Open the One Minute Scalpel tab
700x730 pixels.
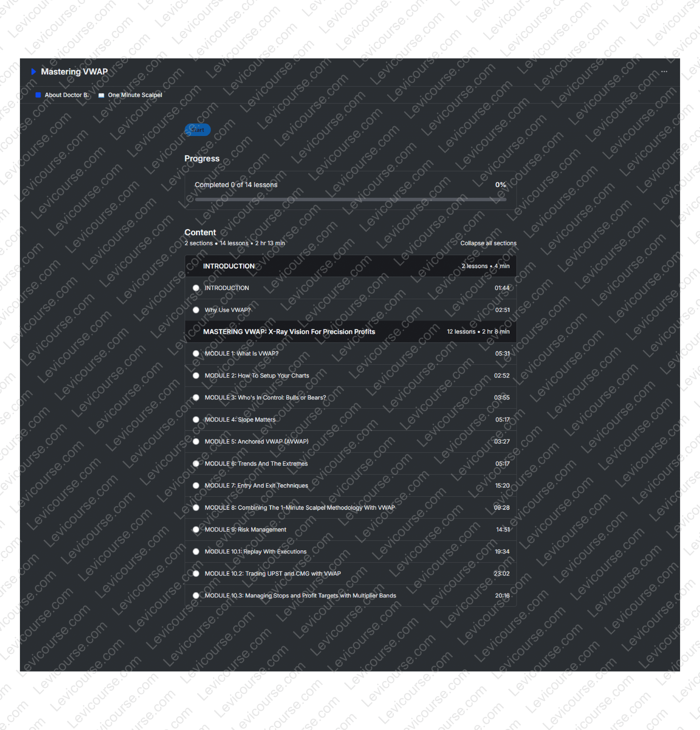pos(135,95)
